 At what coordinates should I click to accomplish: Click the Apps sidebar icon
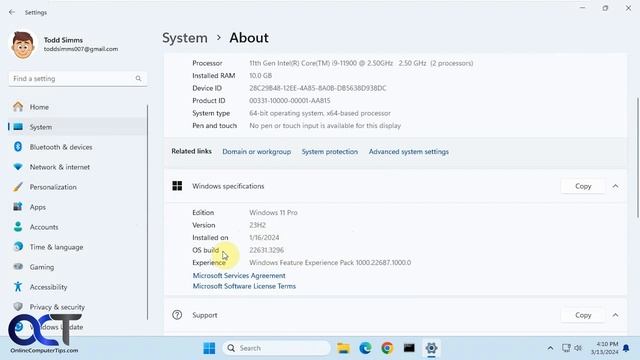point(18,207)
